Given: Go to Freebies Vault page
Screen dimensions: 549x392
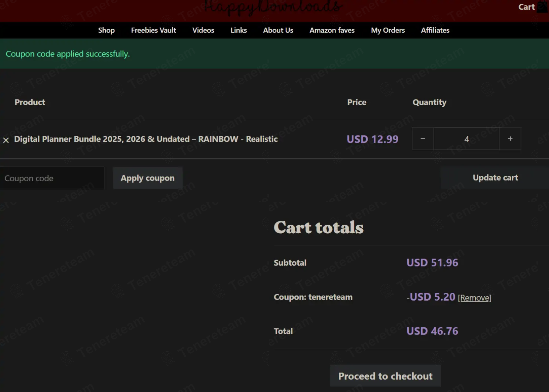Looking at the screenshot, I should pyautogui.click(x=153, y=30).
